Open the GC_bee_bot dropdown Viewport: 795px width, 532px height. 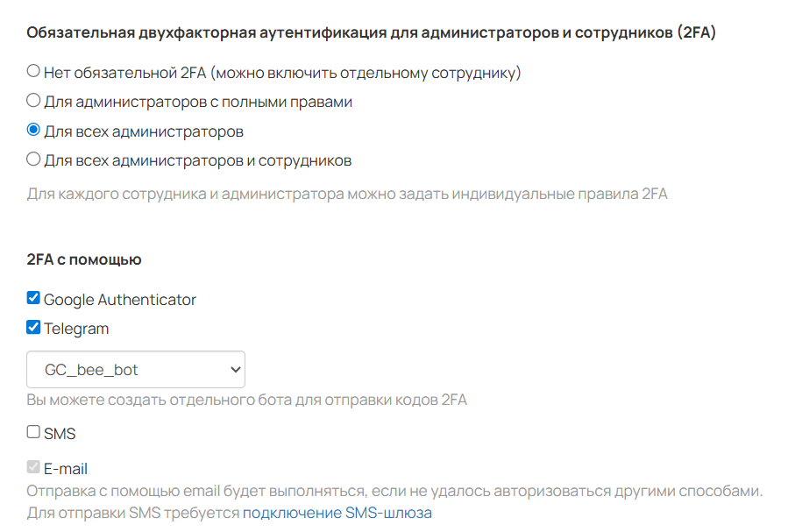tap(135, 370)
